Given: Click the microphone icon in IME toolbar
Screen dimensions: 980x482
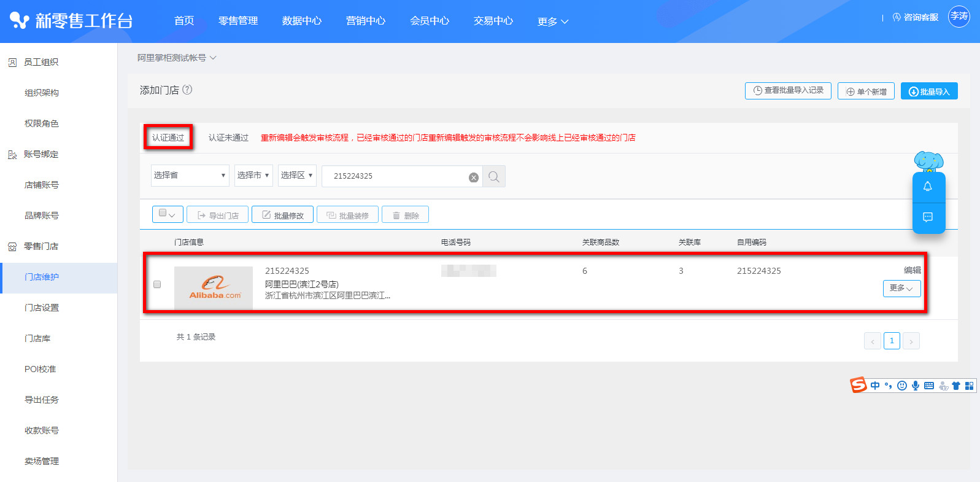Looking at the screenshot, I should (915, 386).
